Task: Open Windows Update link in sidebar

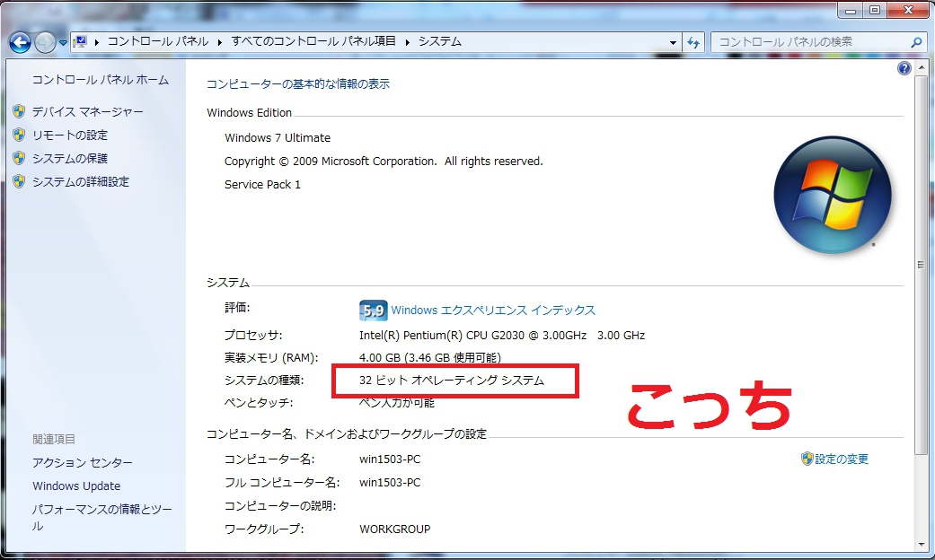Action: (76, 486)
